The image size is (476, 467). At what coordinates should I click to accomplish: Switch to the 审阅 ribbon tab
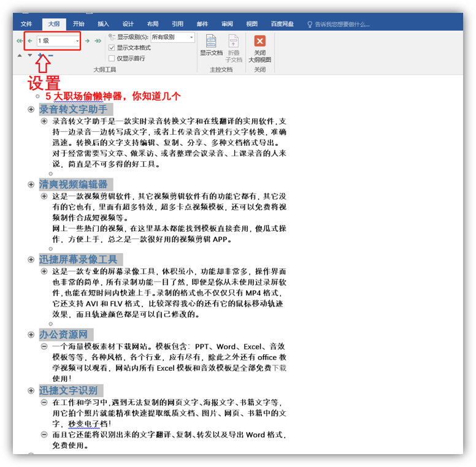(x=227, y=24)
